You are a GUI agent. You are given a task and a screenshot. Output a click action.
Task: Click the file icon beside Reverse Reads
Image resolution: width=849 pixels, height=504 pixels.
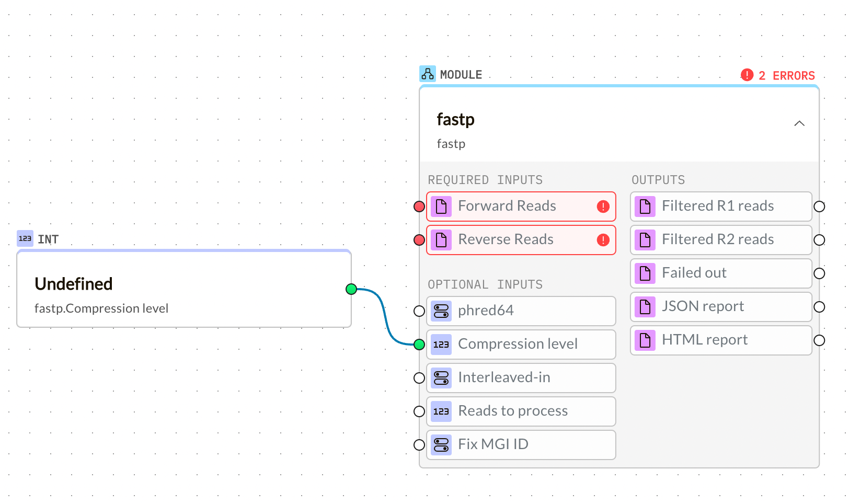pos(442,240)
